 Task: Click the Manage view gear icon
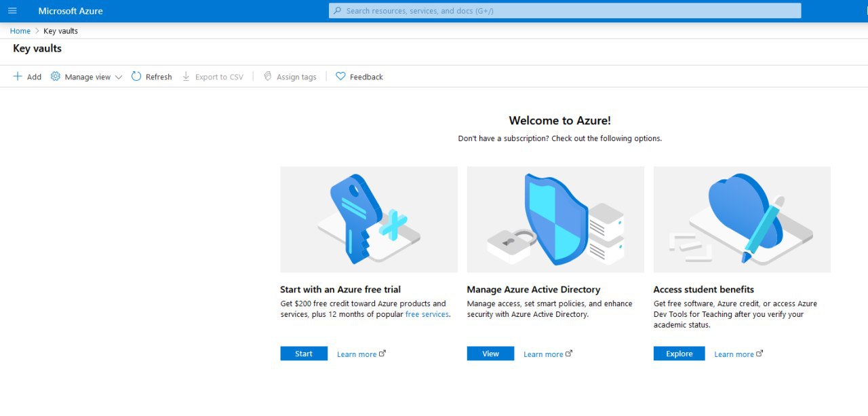(56, 77)
